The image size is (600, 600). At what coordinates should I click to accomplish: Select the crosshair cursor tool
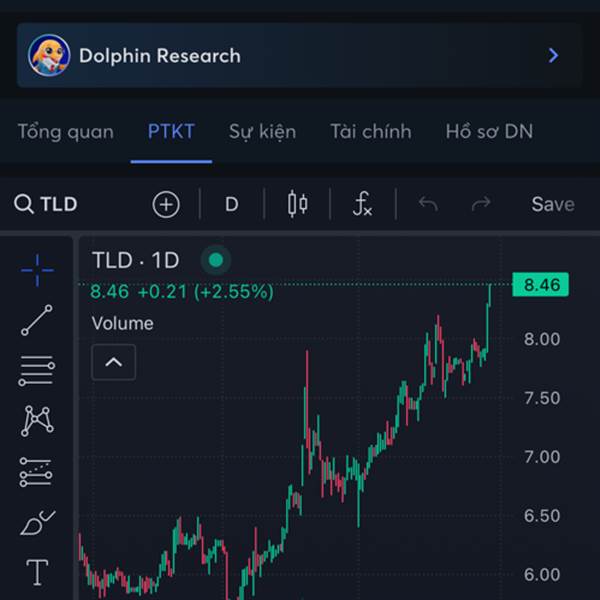tap(37, 270)
